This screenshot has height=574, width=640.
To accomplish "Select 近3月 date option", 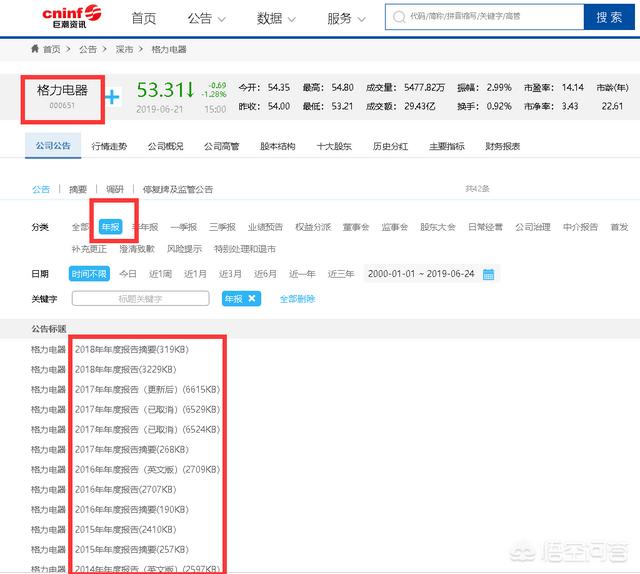I will click(230, 274).
